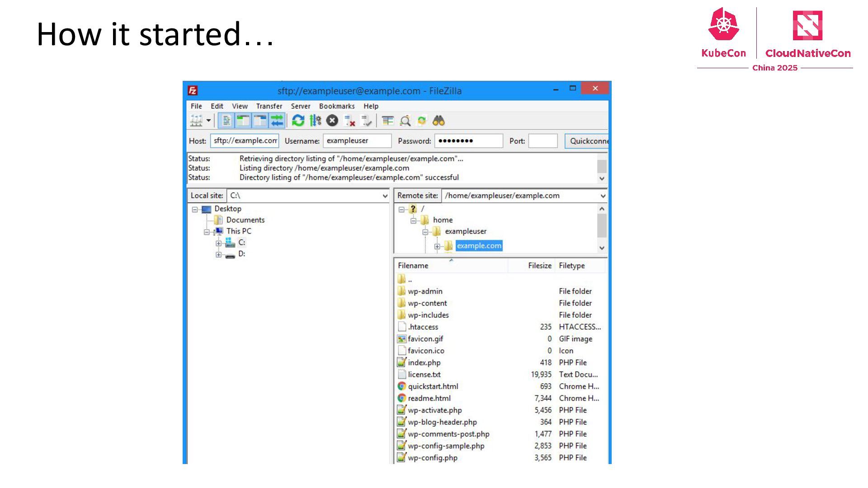Image resolution: width=868 pixels, height=488 pixels.
Task: Open the directory listing filters icon
Action: click(x=387, y=121)
